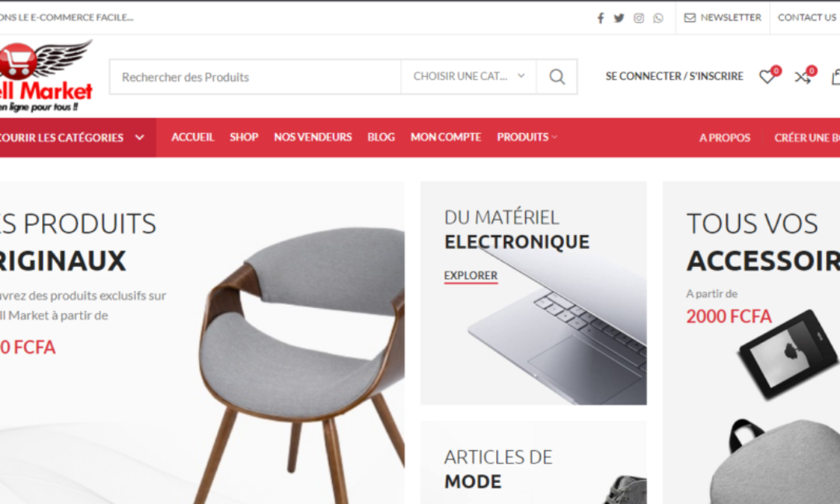Screen dimensions: 840x504
Task: Click the Explorer link under Electronique
Action: click(471, 275)
